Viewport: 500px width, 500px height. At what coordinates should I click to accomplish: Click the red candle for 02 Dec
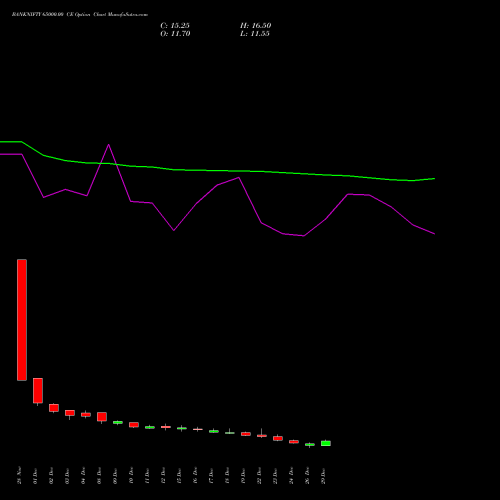pyautogui.click(x=54, y=408)
